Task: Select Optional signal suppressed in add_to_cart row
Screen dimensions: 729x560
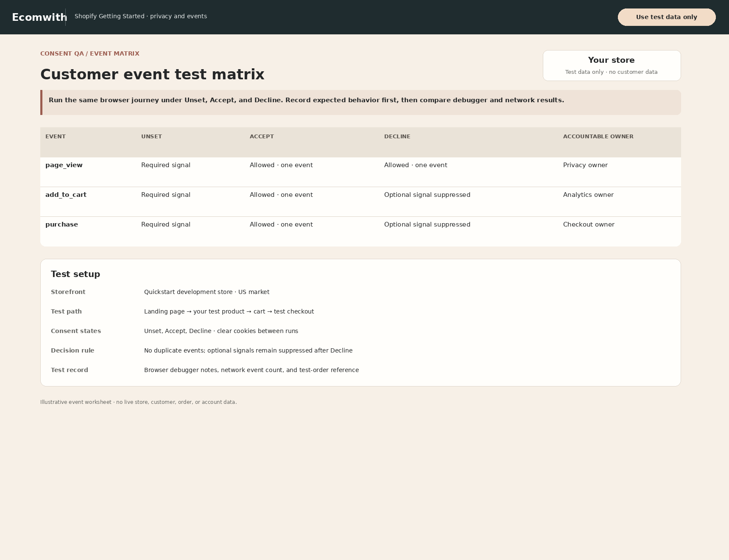Action: pos(427,195)
